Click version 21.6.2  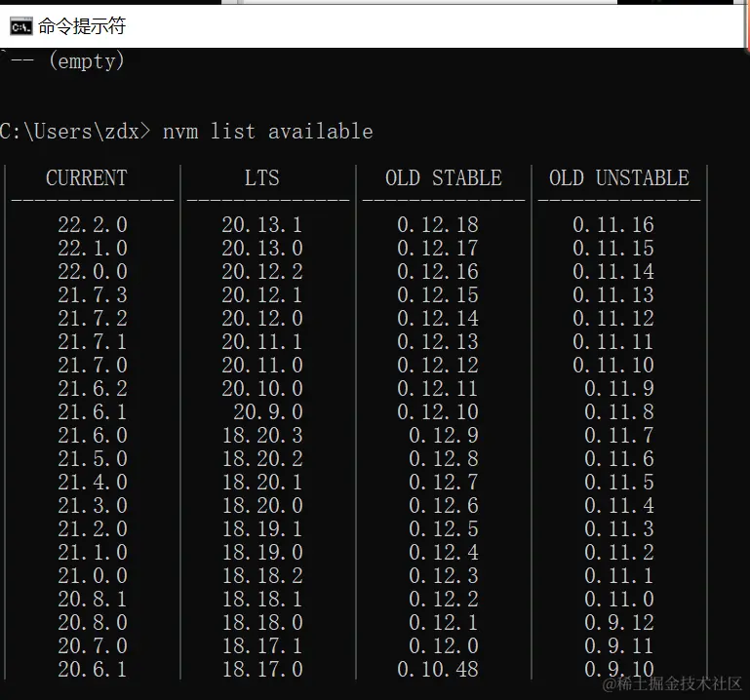click(x=93, y=389)
